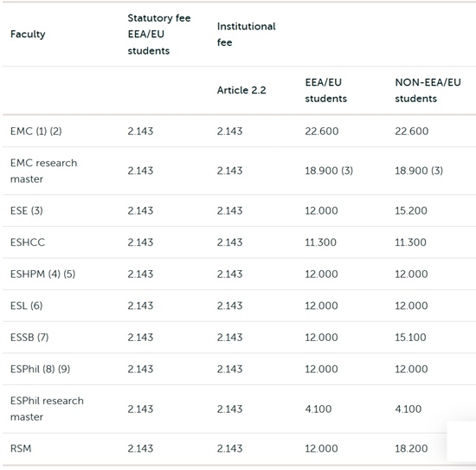Select the ESE (3) faculty cell
Screen dimensions: 476x470
(27, 210)
